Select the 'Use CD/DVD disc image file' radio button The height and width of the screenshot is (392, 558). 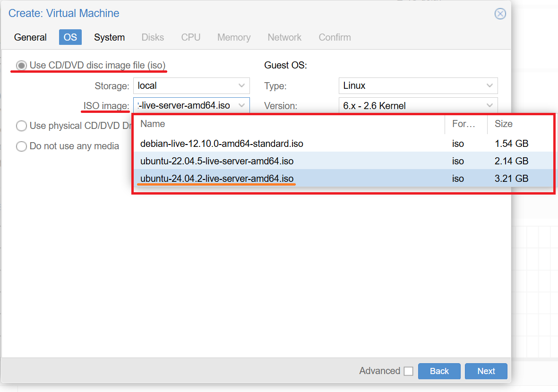21,65
